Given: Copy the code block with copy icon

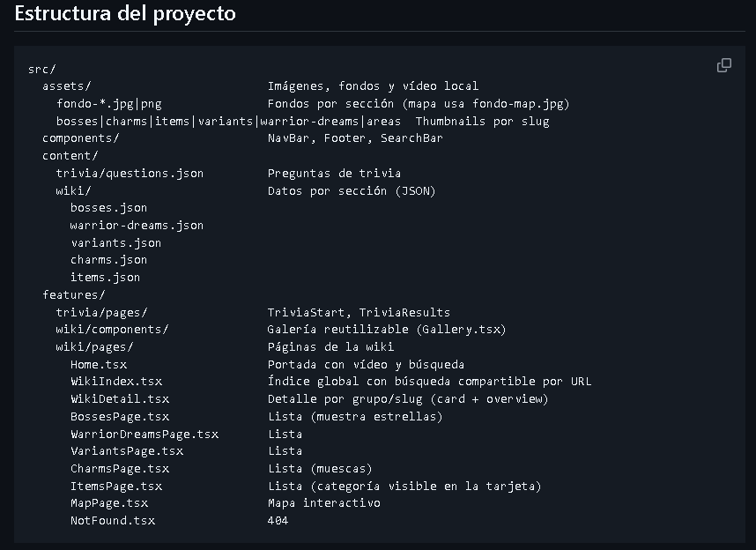Looking at the screenshot, I should pos(724,65).
